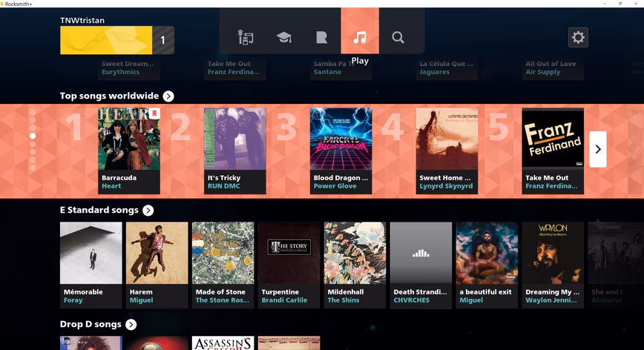Open Sweet Dreams by Eurythmics card

point(129,68)
